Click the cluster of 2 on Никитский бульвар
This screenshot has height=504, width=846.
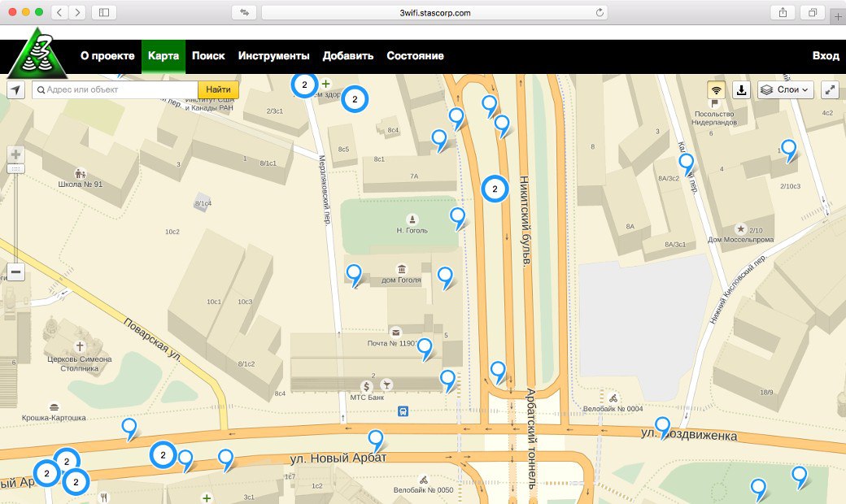click(x=495, y=189)
